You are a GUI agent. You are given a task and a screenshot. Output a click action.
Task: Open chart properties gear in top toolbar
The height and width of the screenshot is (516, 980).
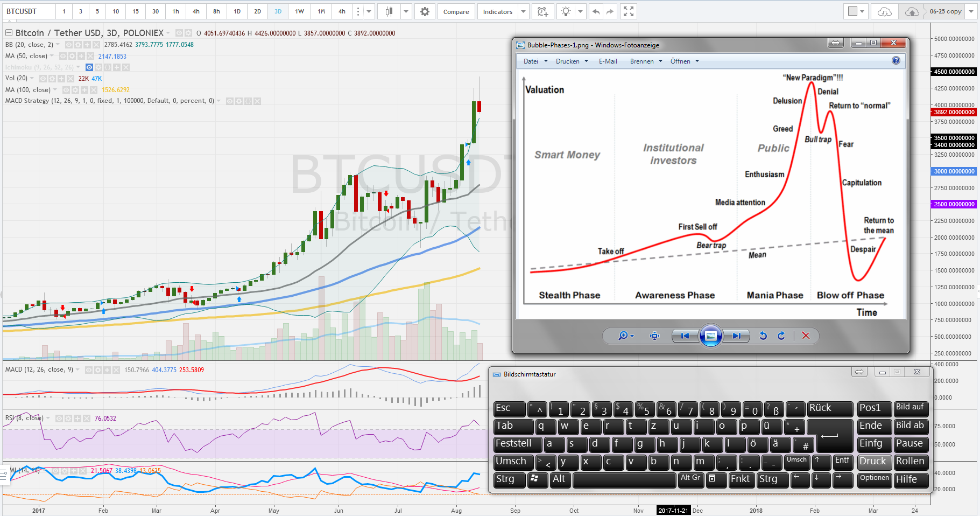click(425, 11)
